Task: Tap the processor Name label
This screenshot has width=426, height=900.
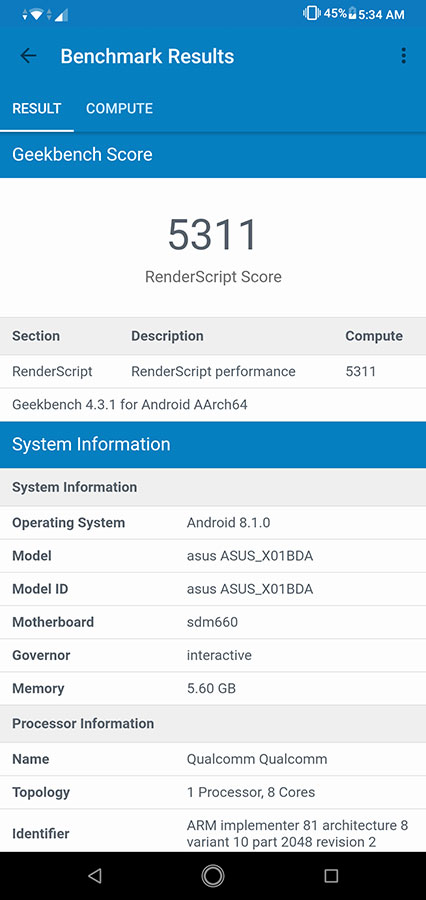Action: coord(30,759)
